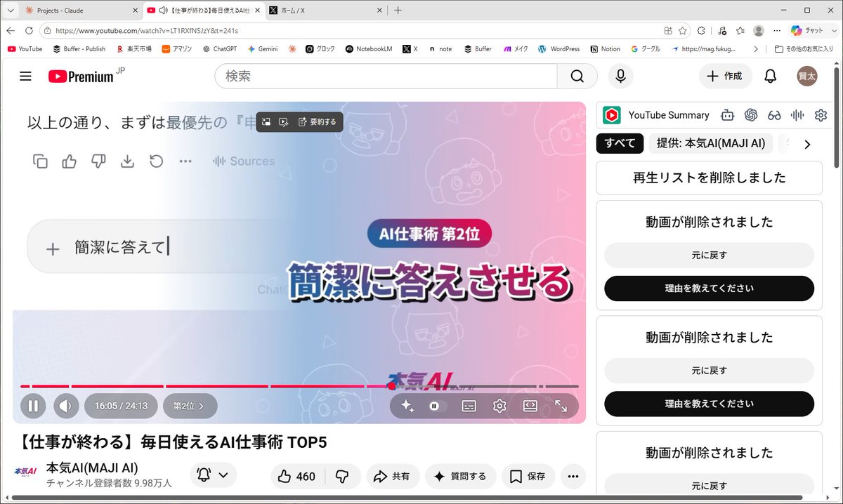Image resolution: width=843 pixels, height=504 pixels.
Task: Click the ChatGPT icon in YouTube Summary
Action: [x=751, y=115]
